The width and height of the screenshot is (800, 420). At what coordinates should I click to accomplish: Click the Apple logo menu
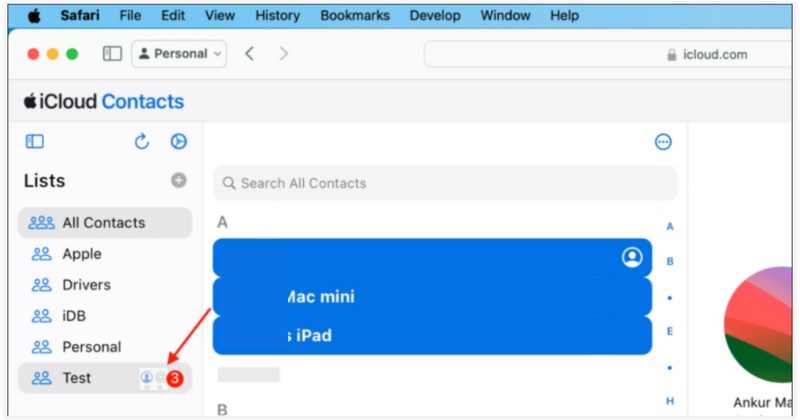33,16
